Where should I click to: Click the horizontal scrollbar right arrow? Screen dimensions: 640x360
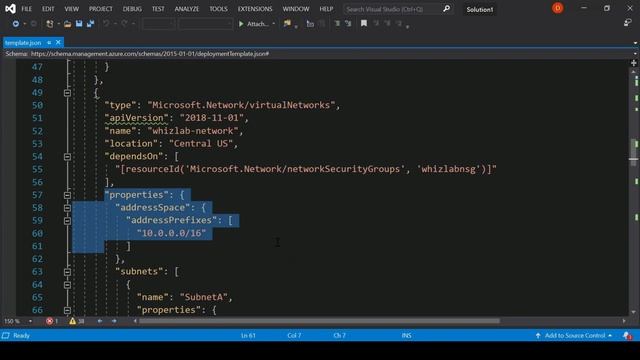click(624, 321)
